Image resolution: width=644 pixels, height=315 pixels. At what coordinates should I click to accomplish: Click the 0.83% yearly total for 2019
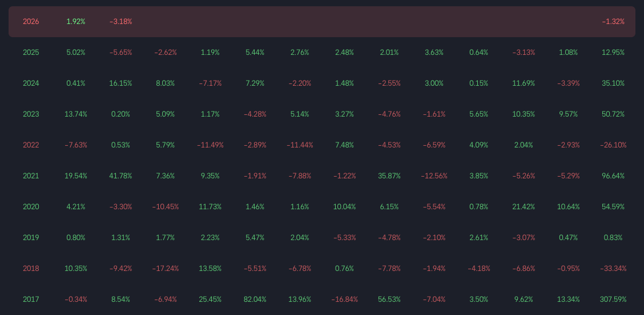(613, 238)
